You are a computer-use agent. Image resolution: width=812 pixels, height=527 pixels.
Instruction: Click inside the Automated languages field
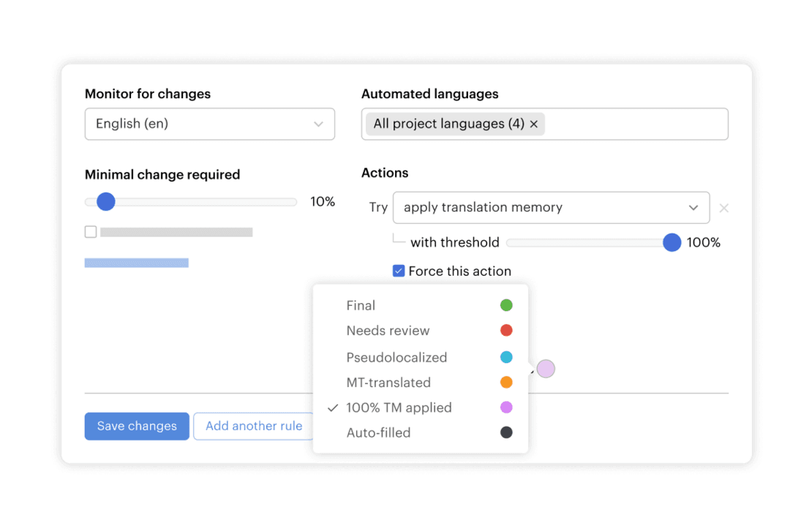[635, 124]
